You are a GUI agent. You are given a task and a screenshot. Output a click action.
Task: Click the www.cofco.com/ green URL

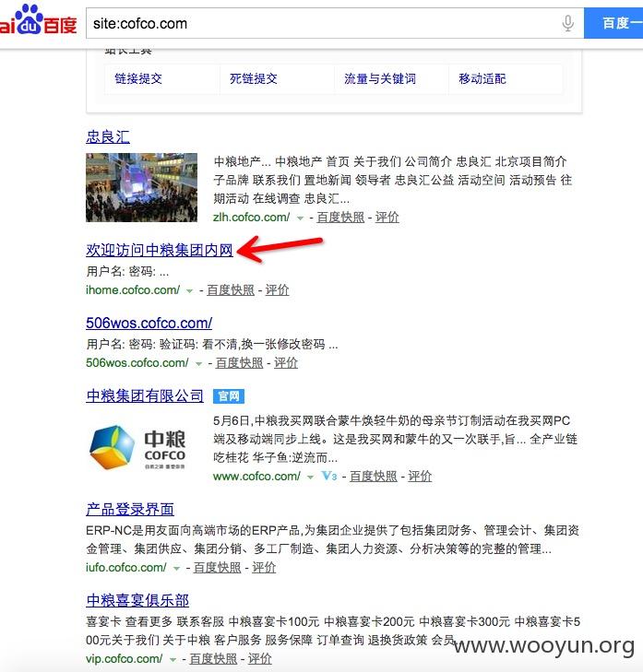tap(256, 477)
